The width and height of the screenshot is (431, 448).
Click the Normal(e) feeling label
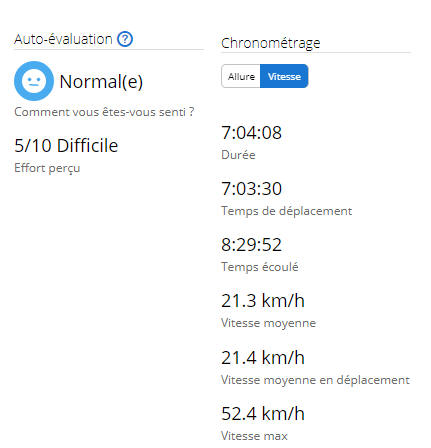101,81
